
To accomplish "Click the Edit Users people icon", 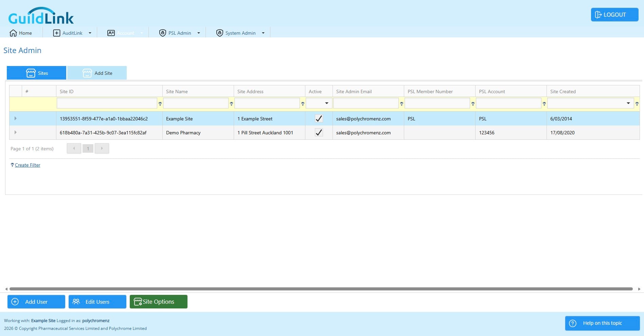I will pos(76,302).
